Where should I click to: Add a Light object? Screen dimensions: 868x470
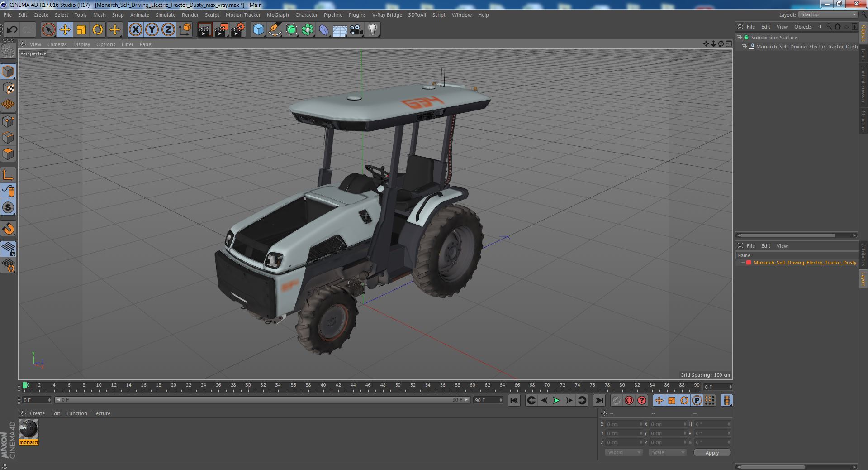coord(372,30)
